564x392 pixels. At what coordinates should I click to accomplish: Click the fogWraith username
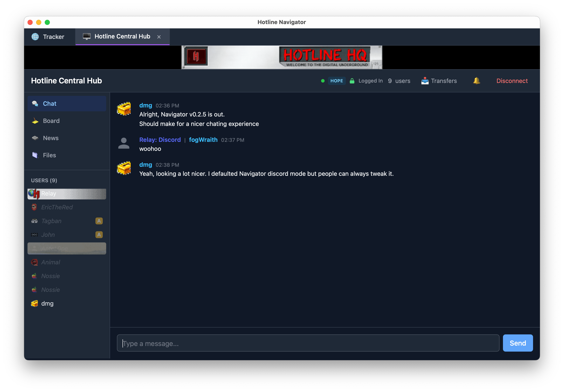point(203,140)
